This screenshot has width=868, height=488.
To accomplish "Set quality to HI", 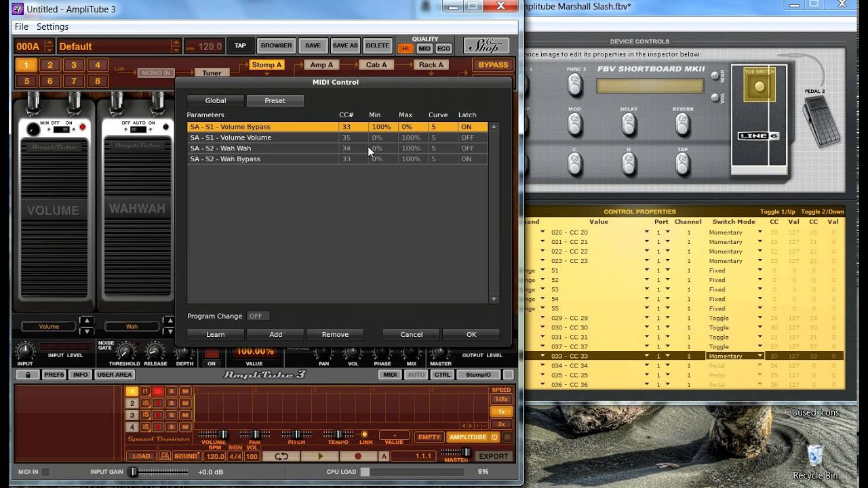I will [406, 49].
